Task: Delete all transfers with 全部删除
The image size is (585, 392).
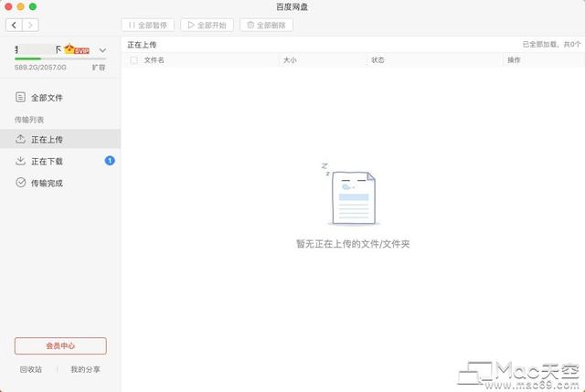Action: tap(266, 25)
